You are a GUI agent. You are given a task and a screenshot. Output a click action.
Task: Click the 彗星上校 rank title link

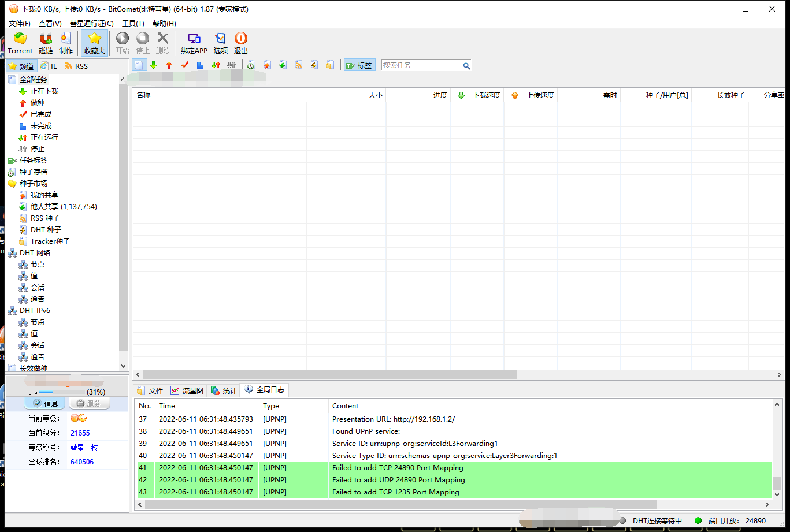tap(84, 448)
